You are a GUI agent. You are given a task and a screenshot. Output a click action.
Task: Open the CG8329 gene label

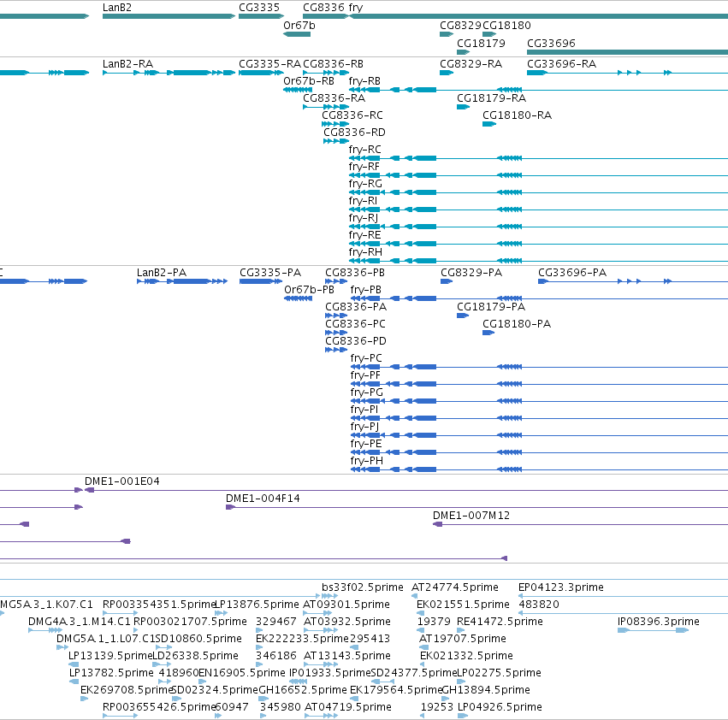click(460, 26)
